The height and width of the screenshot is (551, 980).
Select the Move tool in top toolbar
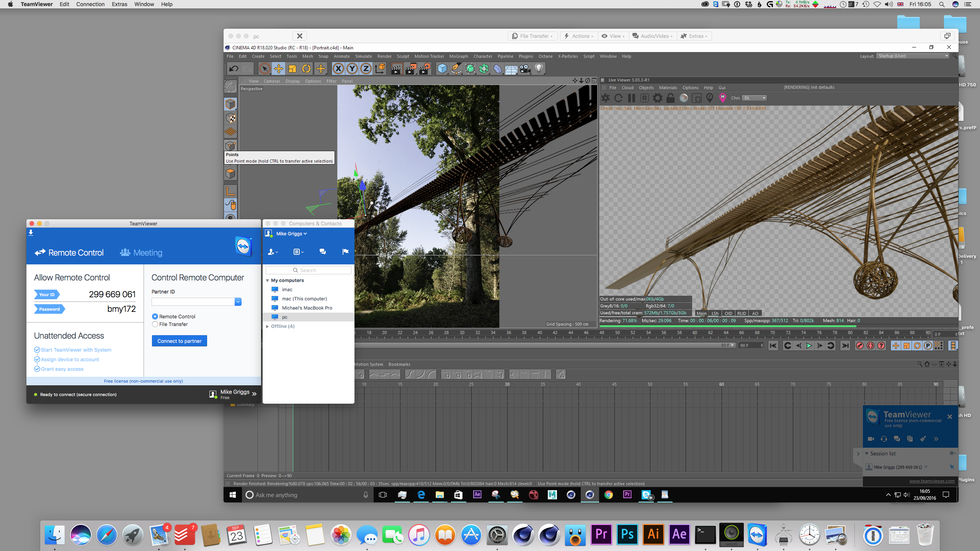pos(278,69)
